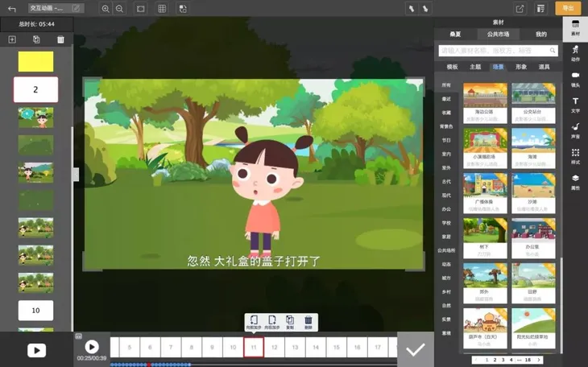Go to next page arrow in pagination
Image resolution: width=588 pixels, height=367 pixels.
(538, 360)
